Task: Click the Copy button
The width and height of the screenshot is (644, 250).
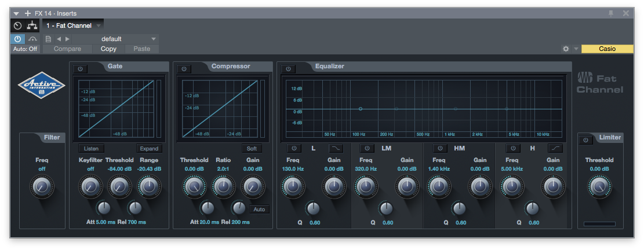Action: [x=108, y=49]
